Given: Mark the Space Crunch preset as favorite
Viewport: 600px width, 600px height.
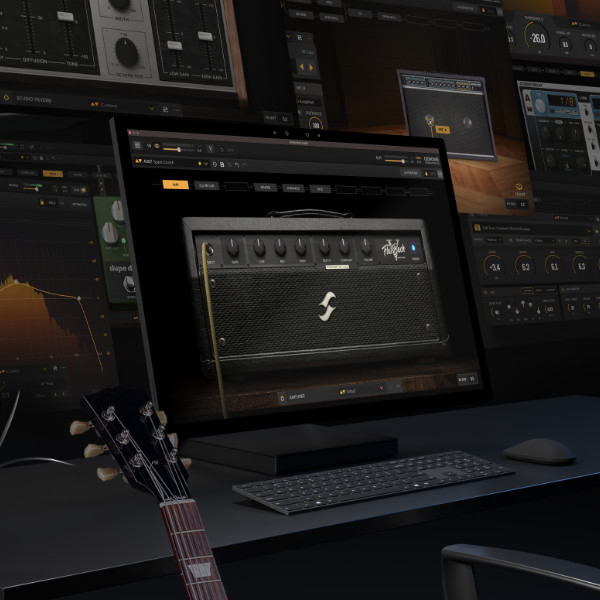Looking at the screenshot, I should point(199,163).
